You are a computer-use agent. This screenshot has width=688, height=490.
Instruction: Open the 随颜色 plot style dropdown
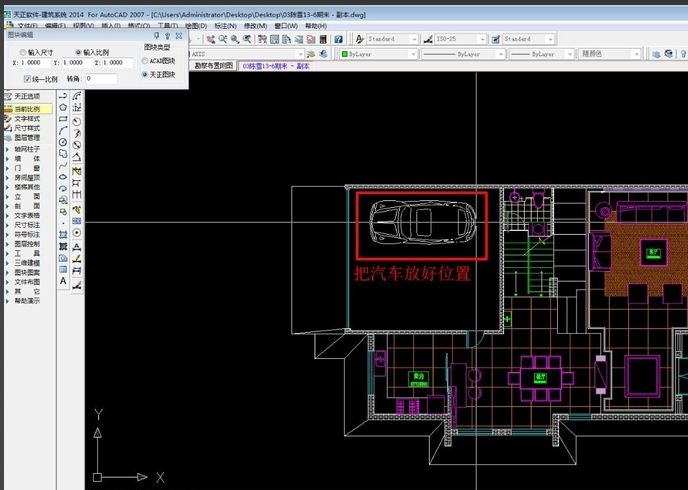pos(609,54)
